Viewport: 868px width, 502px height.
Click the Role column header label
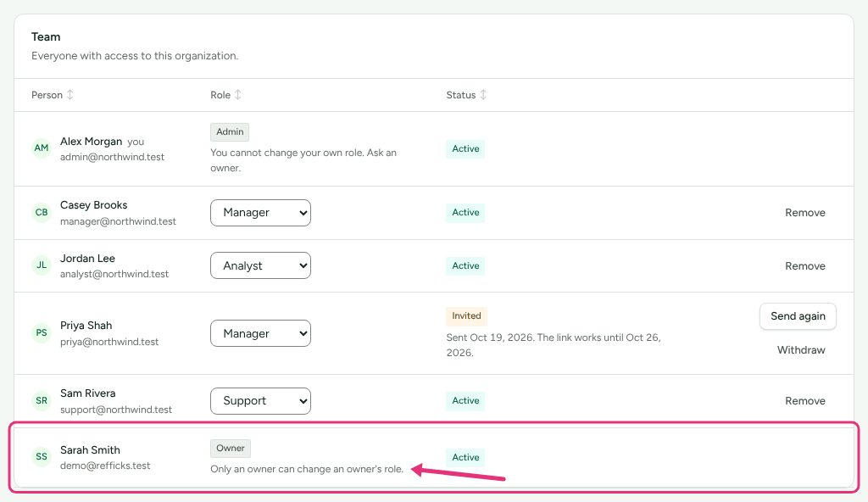pos(220,95)
